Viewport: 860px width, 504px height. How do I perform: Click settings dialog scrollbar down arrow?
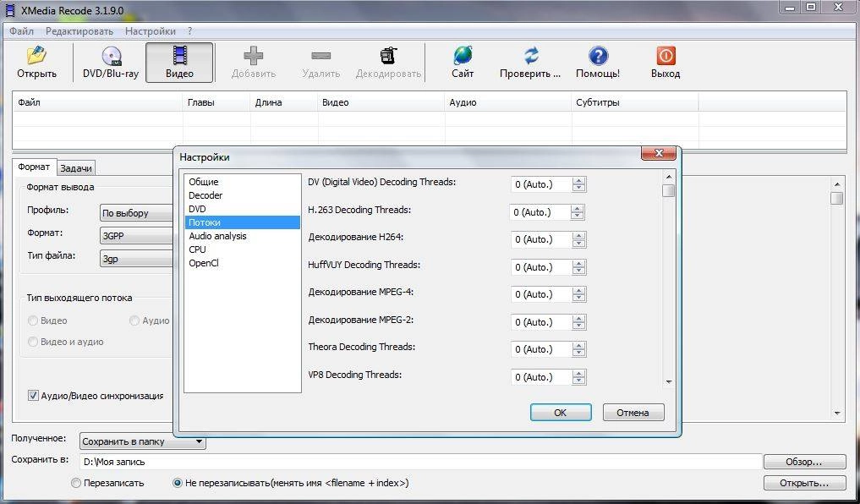pos(669,381)
